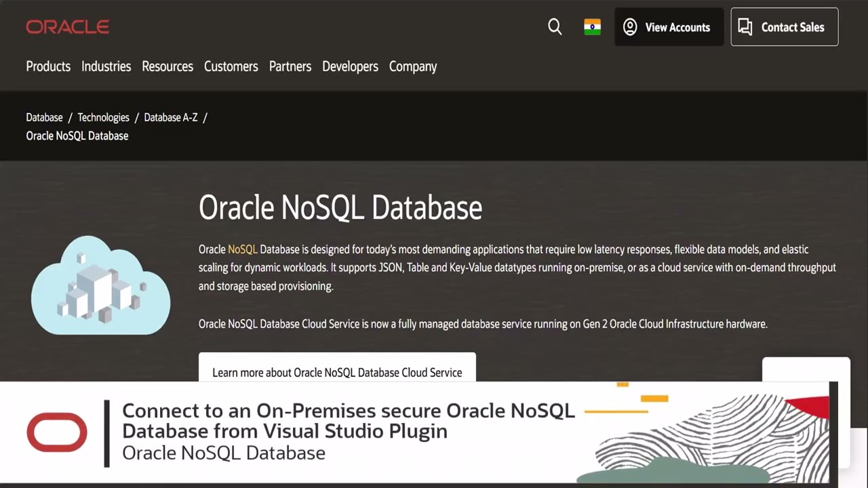868x488 pixels.
Task: Click the red Oracle O logo in banner
Action: coord(57,432)
